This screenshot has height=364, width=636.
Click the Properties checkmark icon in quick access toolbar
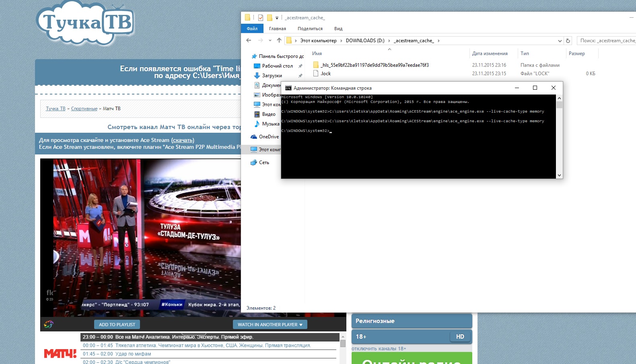point(261,18)
